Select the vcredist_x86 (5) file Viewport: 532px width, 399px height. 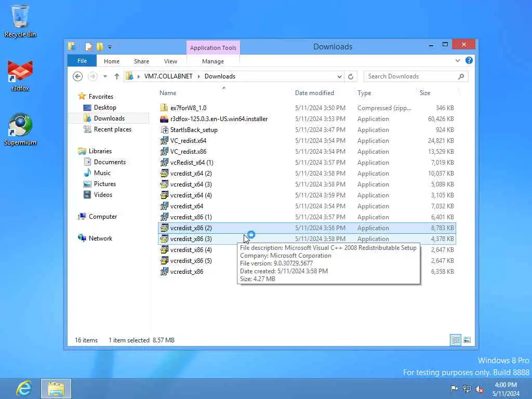[191, 261]
